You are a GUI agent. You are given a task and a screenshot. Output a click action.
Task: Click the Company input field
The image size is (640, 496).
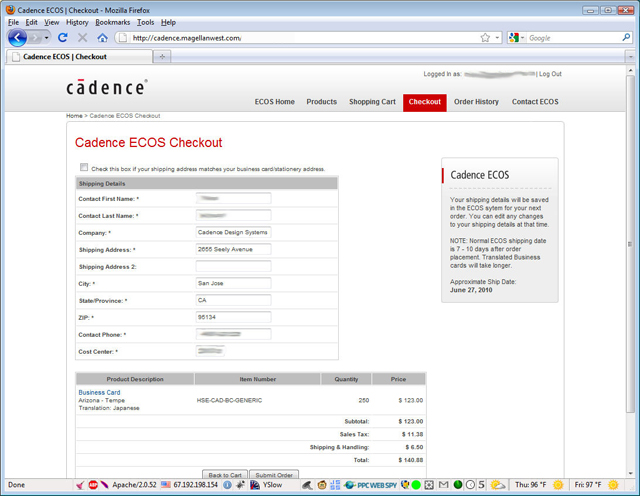pos(233,232)
